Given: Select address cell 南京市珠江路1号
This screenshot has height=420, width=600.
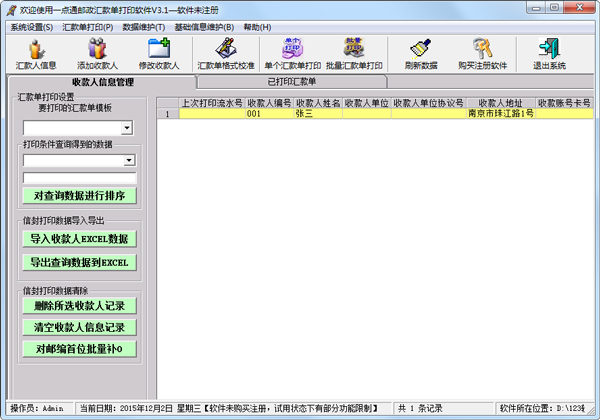Looking at the screenshot, I should tap(501, 114).
